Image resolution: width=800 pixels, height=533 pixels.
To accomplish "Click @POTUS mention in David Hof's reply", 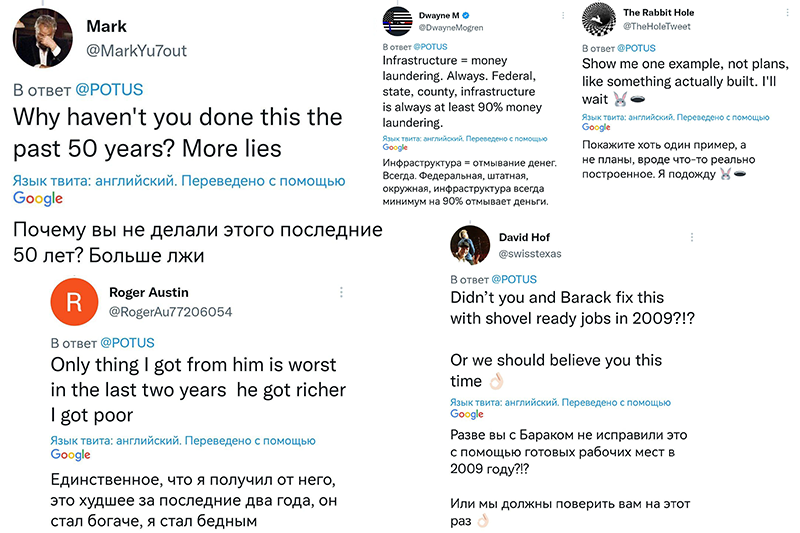I will coord(514,280).
